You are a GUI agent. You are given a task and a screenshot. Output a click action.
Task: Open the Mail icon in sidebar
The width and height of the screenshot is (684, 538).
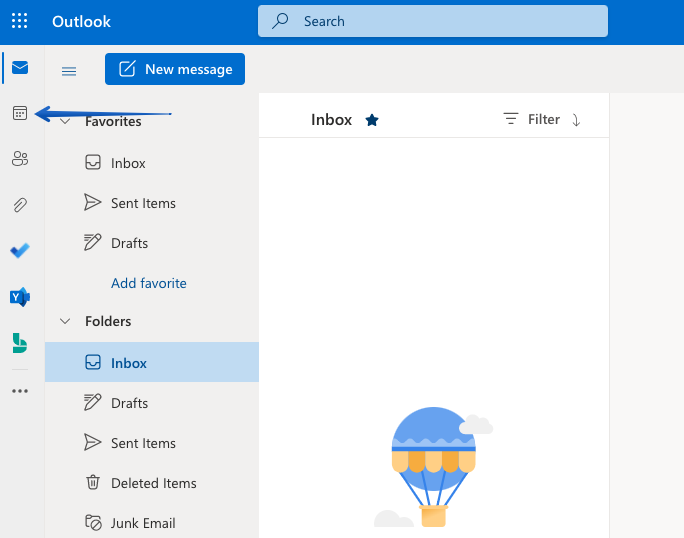pyautogui.click(x=20, y=68)
